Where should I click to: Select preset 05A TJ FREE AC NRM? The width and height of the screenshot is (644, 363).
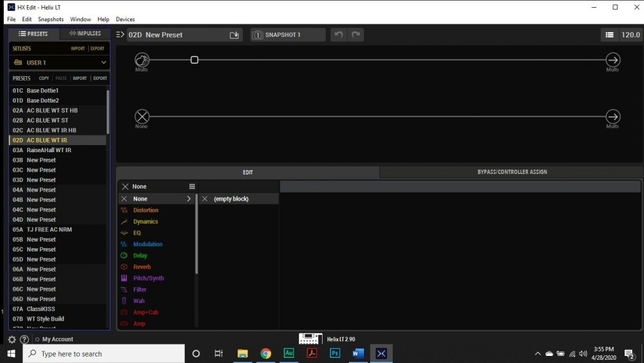tap(57, 230)
